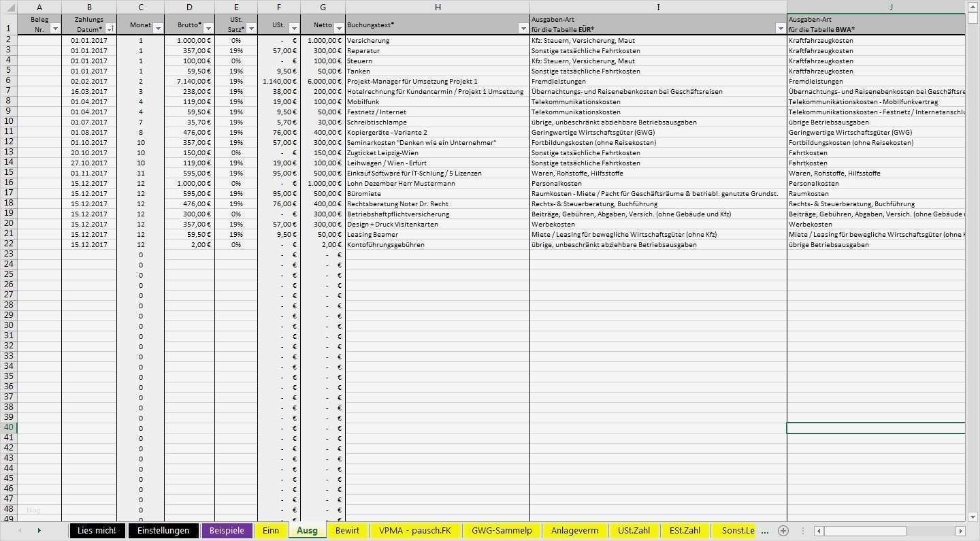Open the Ausgaben-Art für EÜR filter dropdown
The height and width of the screenshot is (541, 980).
click(x=781, y=28)
